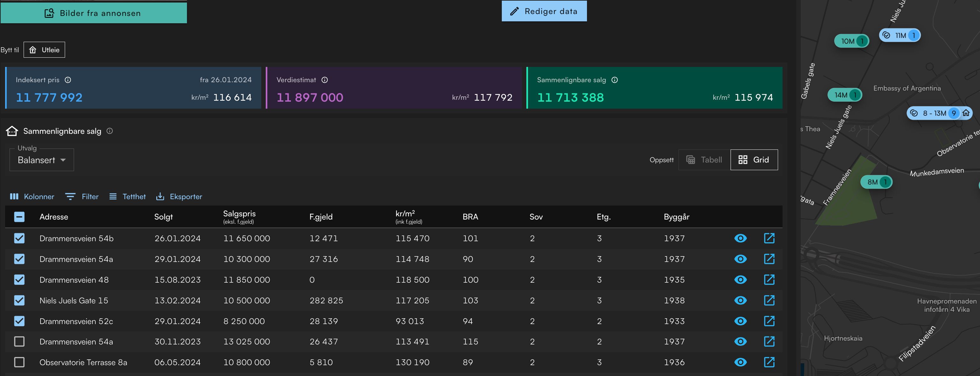This screenshot has height=376, width=980.
Task: Click info icon next to Indeksert pris
Action: (68, 80)
